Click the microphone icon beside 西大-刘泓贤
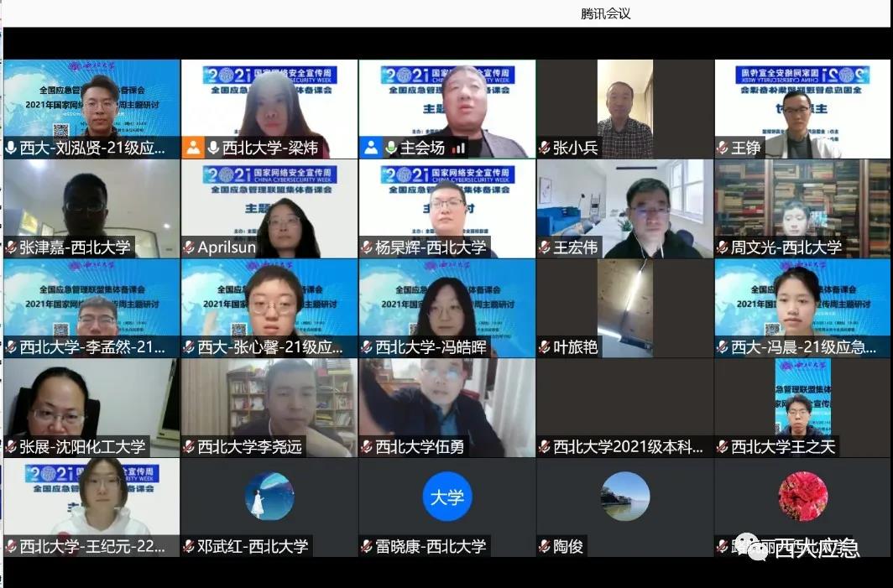The image size is (893, 588). click(11, 148)
